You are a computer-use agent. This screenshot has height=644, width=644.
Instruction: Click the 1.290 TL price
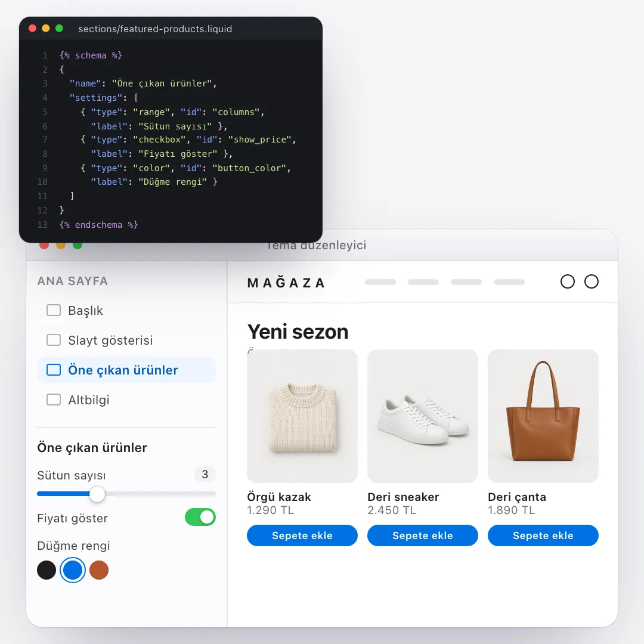click(270, 510)
